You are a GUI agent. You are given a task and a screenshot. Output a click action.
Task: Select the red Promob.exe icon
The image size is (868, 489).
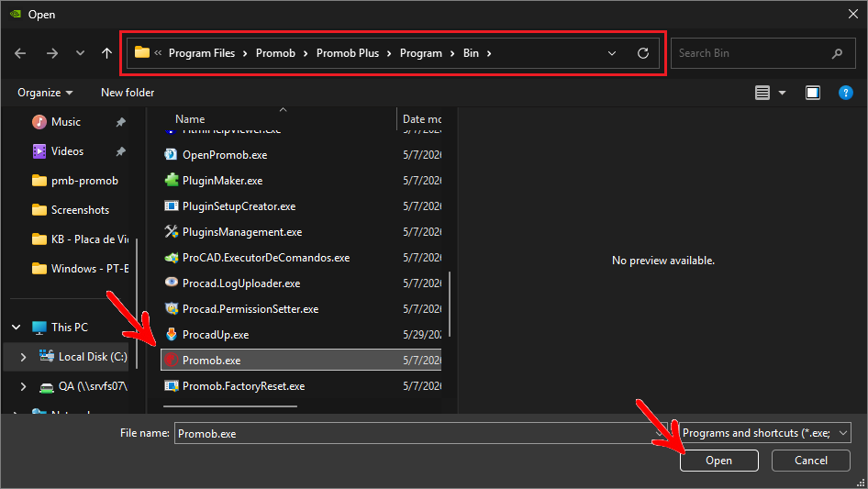(x=171, y=360)
